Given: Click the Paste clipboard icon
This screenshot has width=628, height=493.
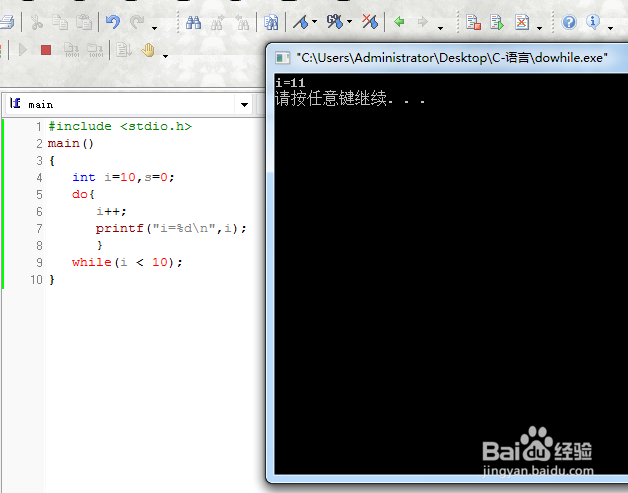Looking at the screenshot, I should [84, 22].
